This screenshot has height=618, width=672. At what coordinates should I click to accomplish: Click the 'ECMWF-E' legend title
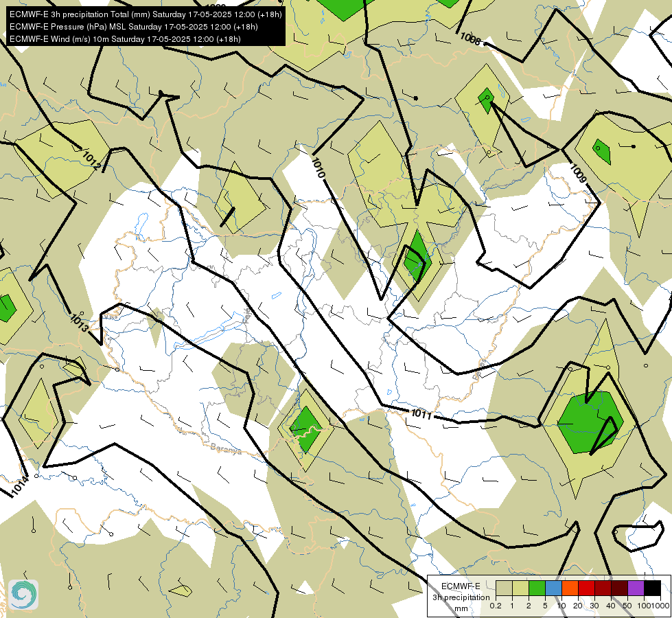(461, 586)
